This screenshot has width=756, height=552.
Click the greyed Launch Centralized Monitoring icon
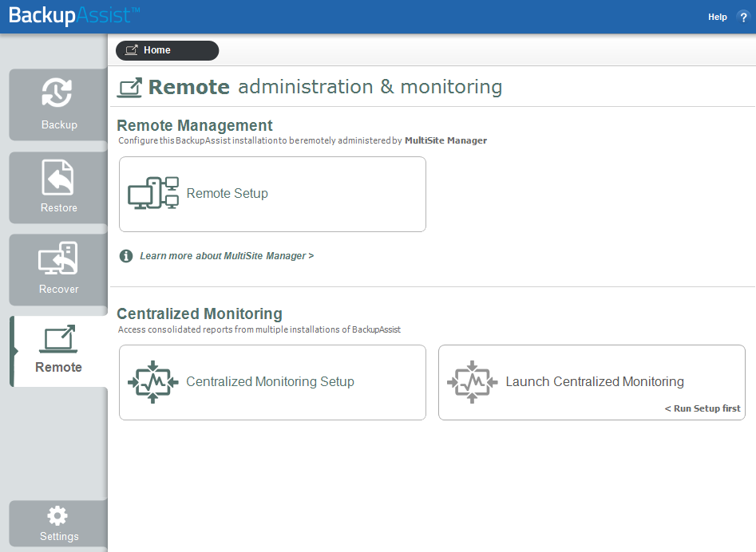[x=472, y=382]
